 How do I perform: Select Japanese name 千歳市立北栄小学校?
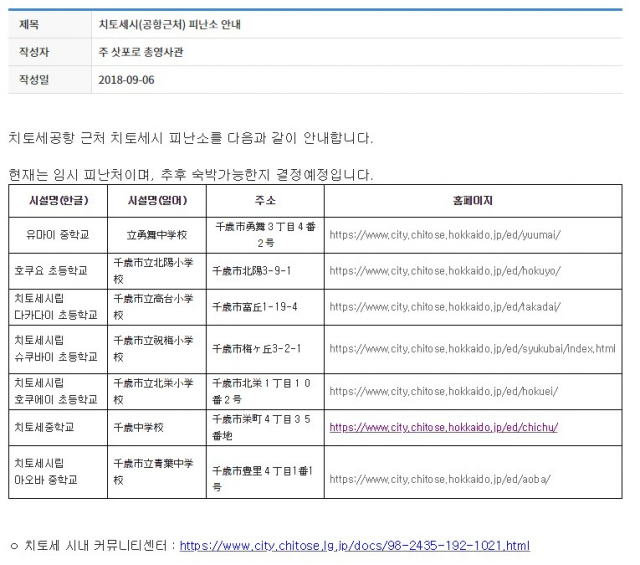pyautogui.click(x=153, y=391)
